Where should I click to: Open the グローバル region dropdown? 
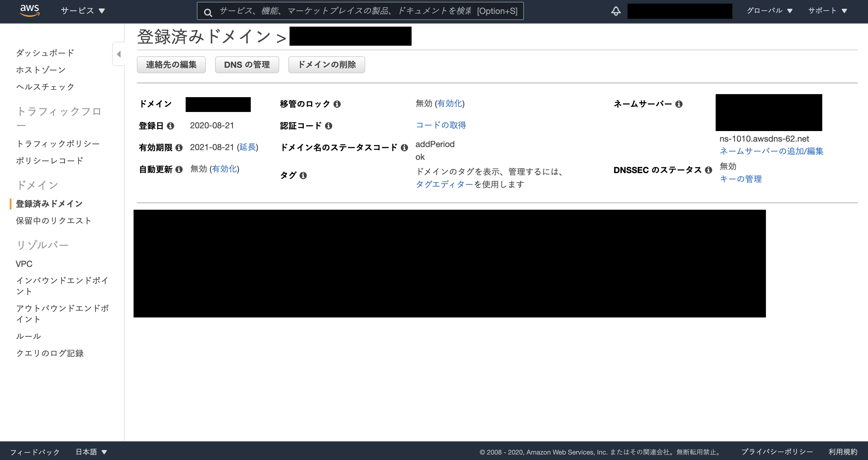click(769, 11)
